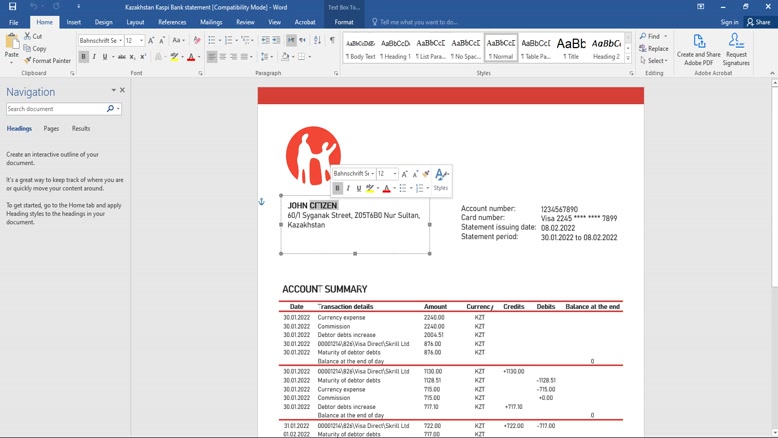Open the ribbon font name dropdown
The height and width of the screenshot is (438, 778).
(120, 41)
